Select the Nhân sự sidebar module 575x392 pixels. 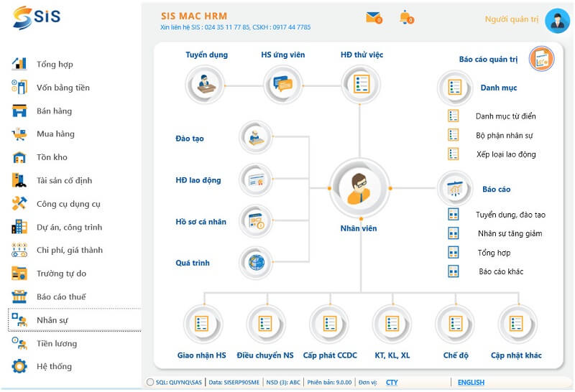75,320
